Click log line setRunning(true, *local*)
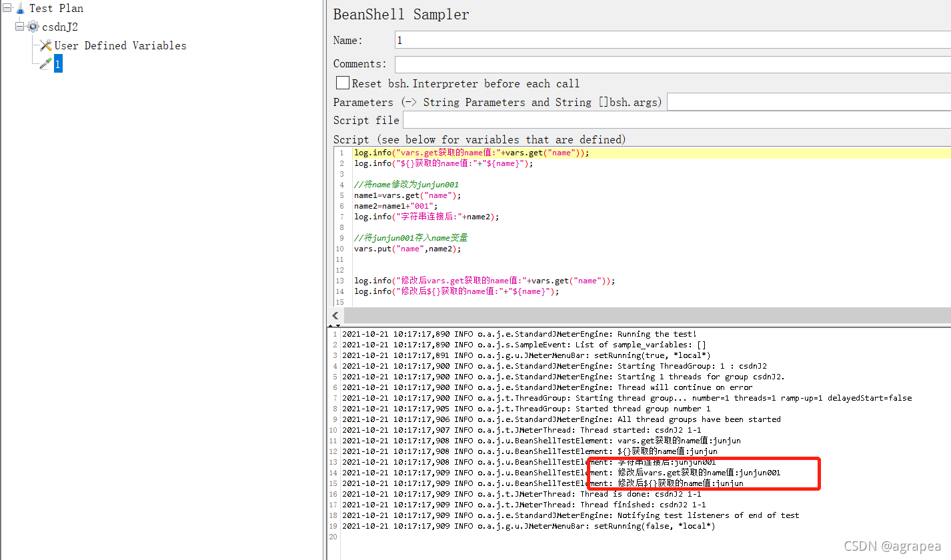951x560 pixels. (x=526, y=355)
